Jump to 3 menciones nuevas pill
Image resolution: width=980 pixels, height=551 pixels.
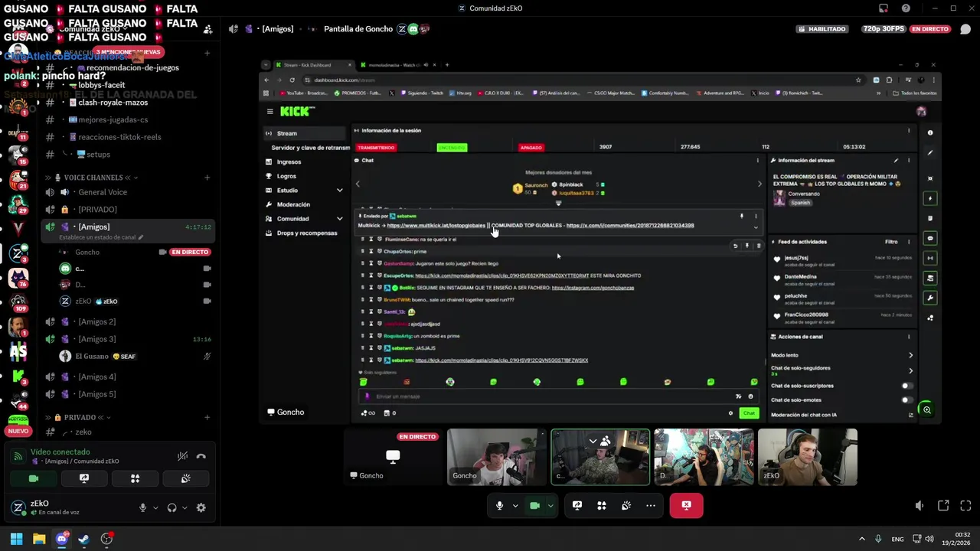(x=129, y=52)
